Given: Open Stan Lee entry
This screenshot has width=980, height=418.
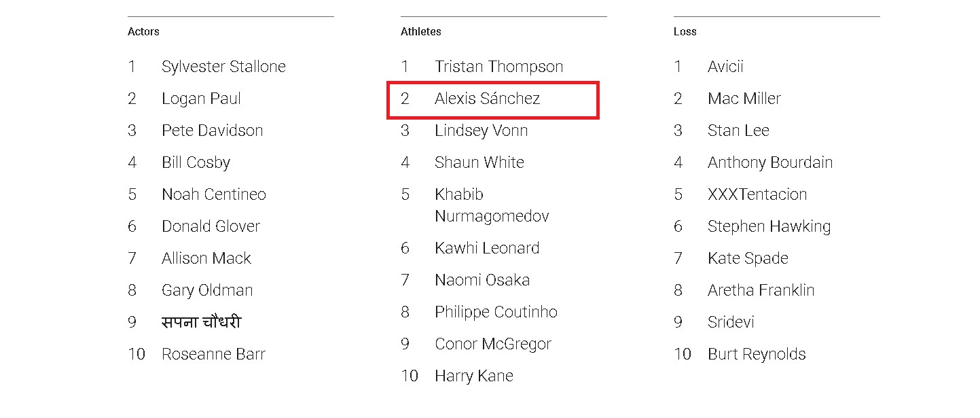Looking at the screenshot, I should (738, 130).
